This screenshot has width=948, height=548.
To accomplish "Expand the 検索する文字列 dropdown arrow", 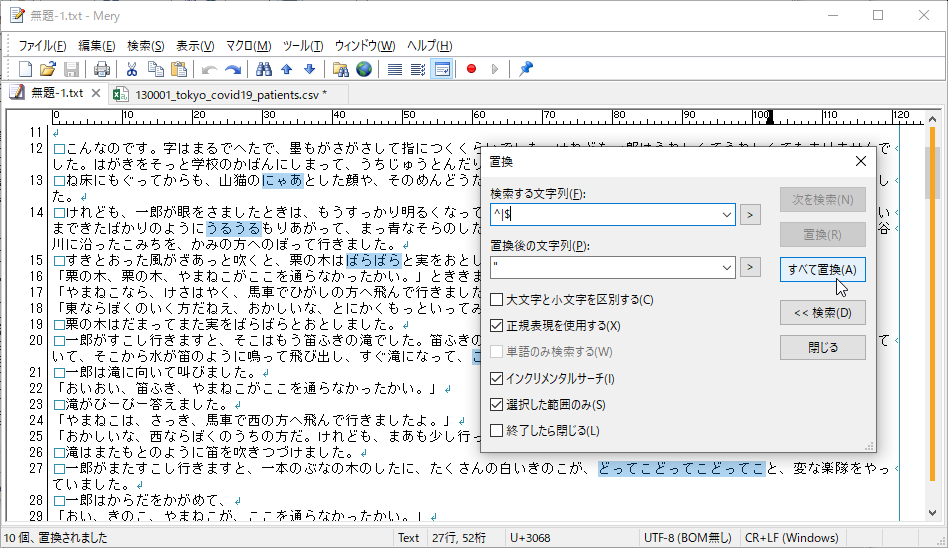I will (x=727, y=215).
